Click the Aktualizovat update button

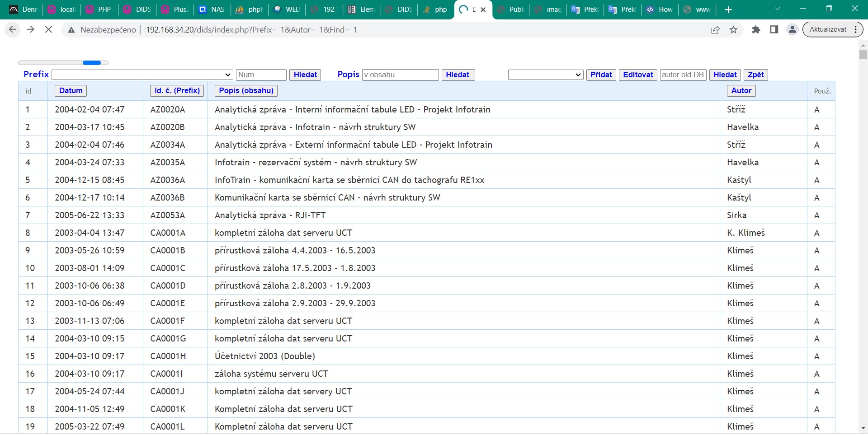point(828,30)
